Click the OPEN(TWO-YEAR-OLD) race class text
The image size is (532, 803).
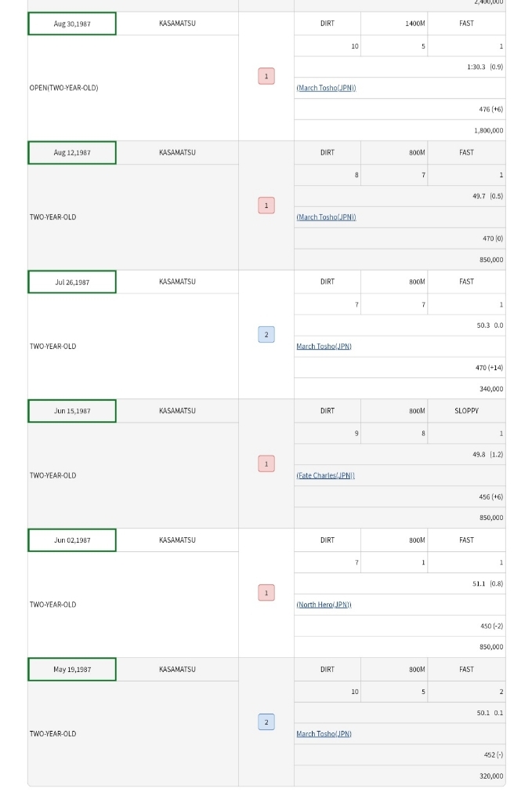[x=64, y=88]
